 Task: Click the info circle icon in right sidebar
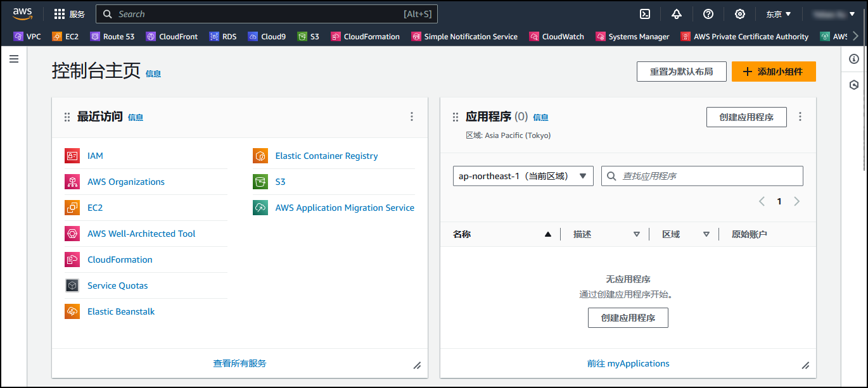(x=854, y=59)
